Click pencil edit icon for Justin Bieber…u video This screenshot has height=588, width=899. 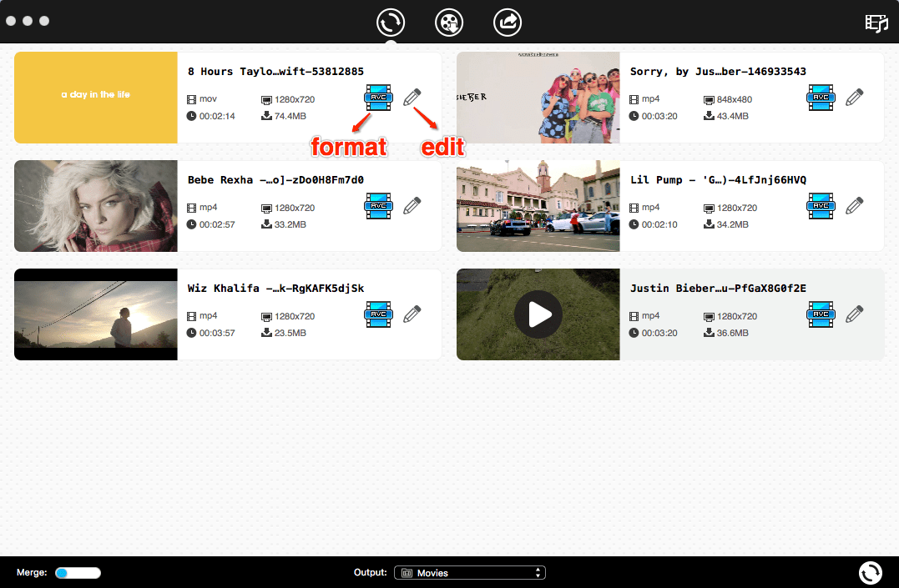[x=854, y=314]
